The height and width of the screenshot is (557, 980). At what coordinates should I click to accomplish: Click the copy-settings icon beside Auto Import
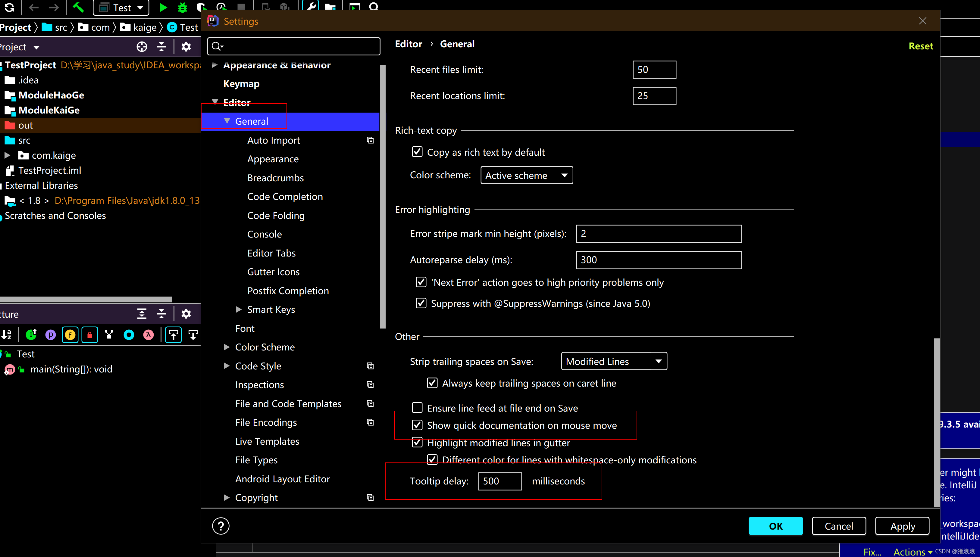[x=370, y=140]
